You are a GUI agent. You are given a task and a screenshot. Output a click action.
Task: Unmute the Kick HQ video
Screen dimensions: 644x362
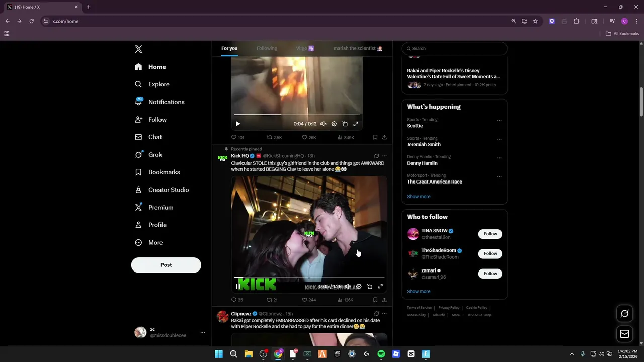click(x=348, y=287)
